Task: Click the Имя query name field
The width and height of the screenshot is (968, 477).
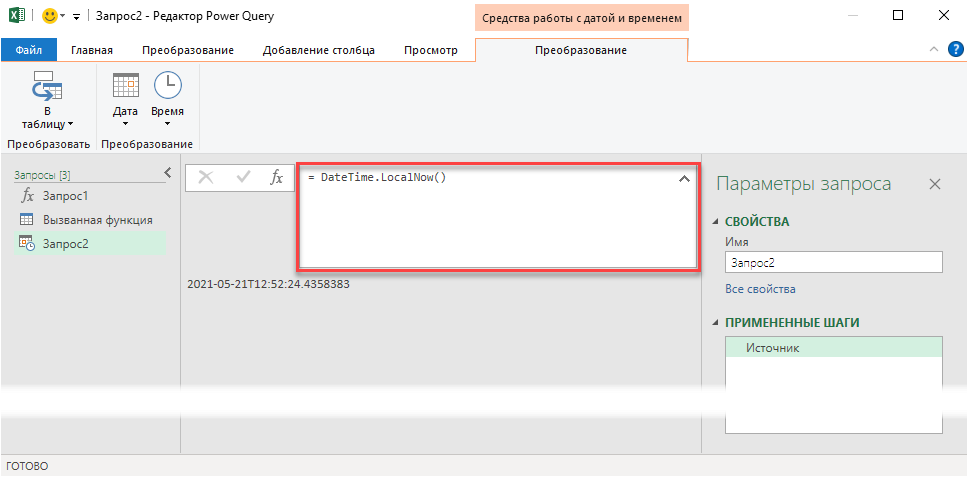Action: pos(833,262)
